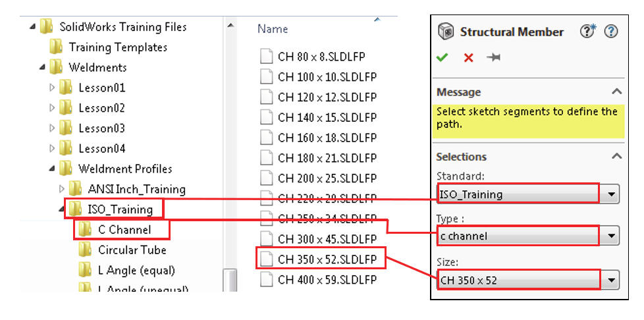
Task: Open the Size dropdown showing CH 350 x 52
Action: tap(611, 280)
